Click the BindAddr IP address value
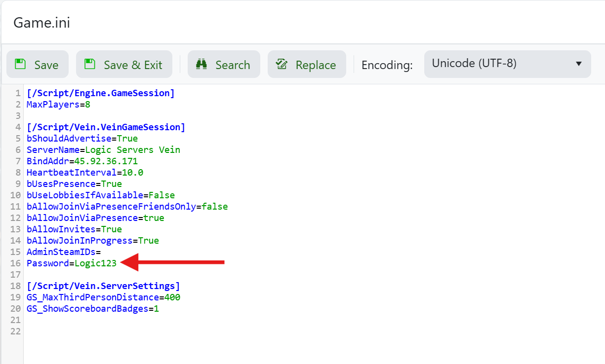 [x=106, y=161]
